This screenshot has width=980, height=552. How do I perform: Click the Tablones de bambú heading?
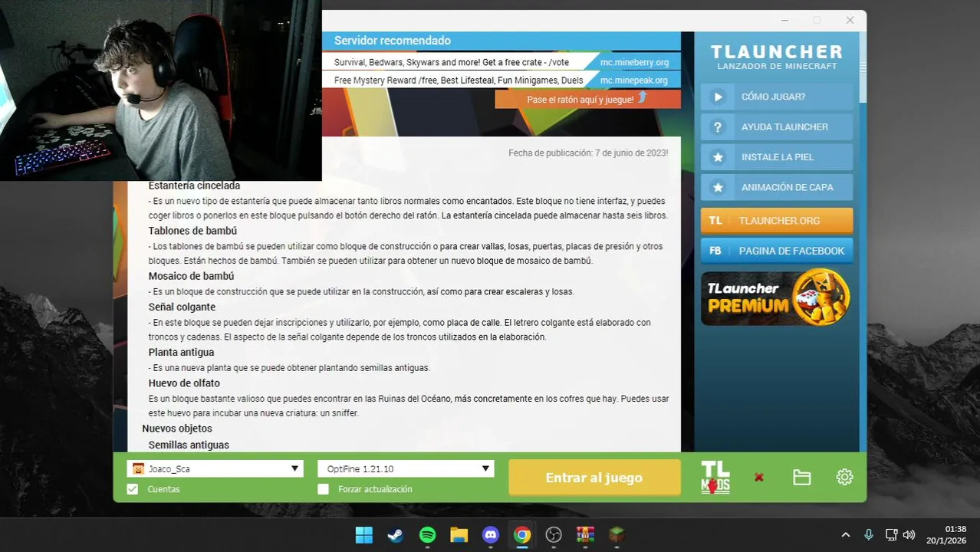[x=192, y=231]
